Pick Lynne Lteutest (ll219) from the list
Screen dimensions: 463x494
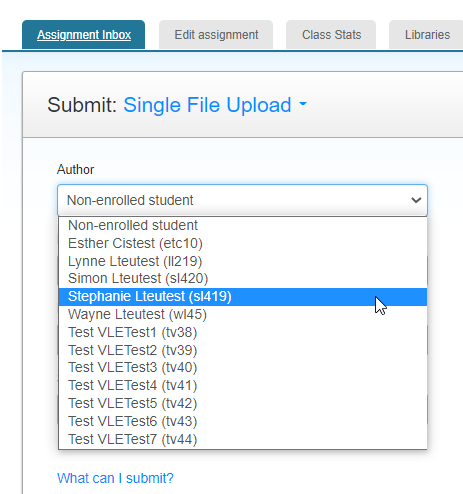click(243, 261)
